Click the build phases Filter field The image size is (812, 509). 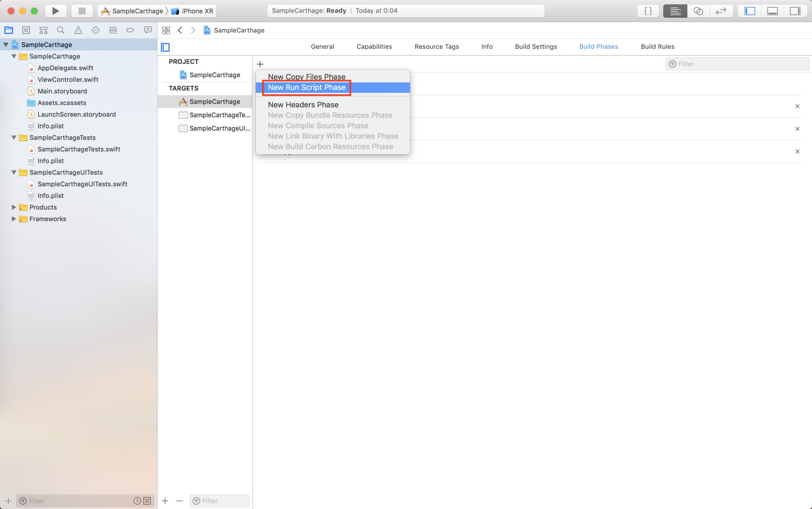[x=737, y=64]
